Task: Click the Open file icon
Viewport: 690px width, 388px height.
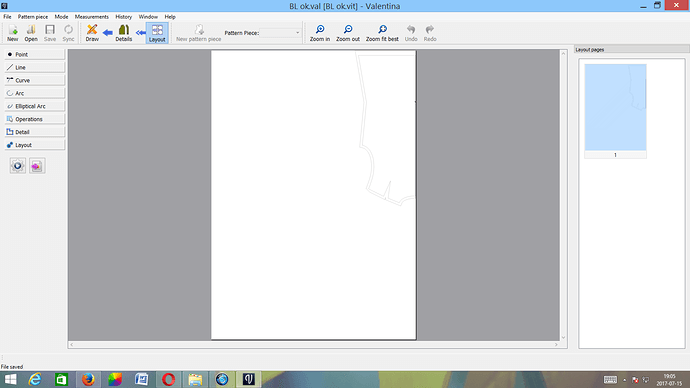Action: (31, 33)
